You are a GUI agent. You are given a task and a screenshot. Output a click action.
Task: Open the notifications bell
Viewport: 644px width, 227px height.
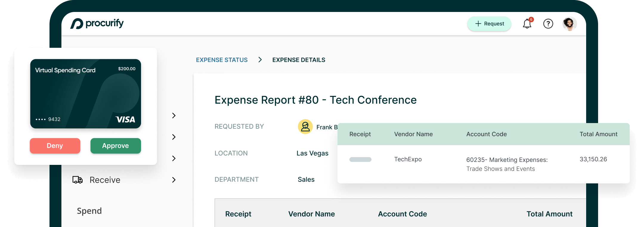coord(527,24)
